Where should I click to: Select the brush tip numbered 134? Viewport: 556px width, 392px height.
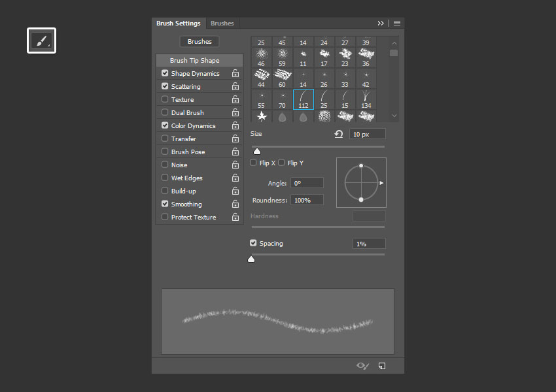click(366, 99)
